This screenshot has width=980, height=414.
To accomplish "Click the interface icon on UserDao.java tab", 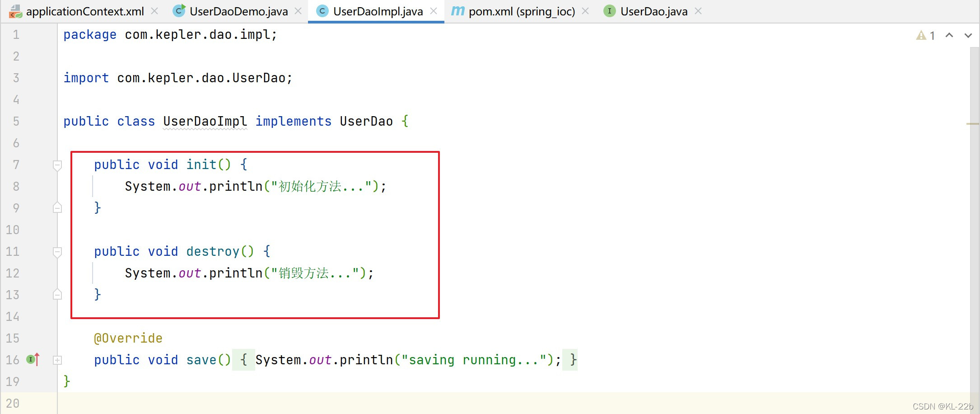I will click(610, 11).
